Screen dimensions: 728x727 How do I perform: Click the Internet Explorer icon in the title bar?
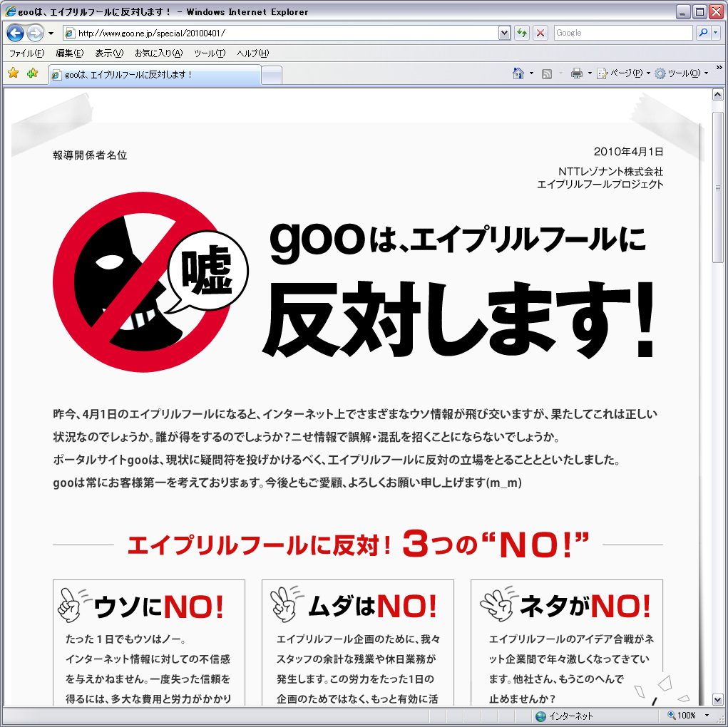point(10,11)
